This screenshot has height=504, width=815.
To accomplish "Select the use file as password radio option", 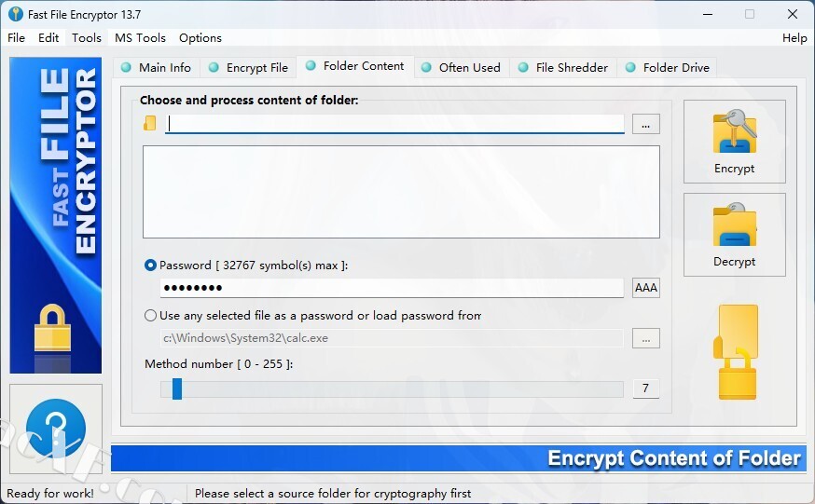I will (x=150, y=316).
